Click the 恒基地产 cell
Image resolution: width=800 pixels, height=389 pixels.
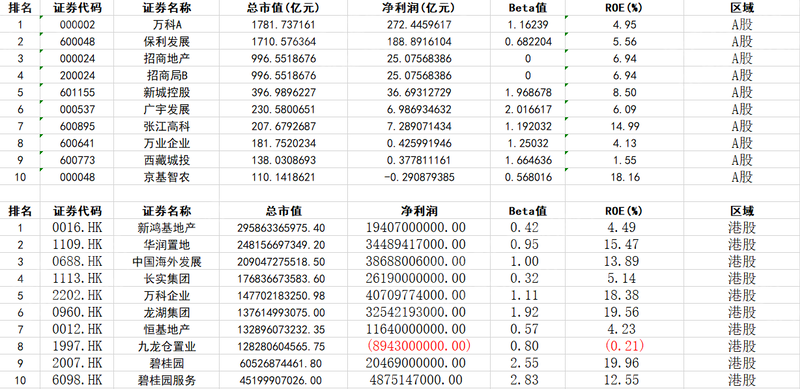point(166,329)
